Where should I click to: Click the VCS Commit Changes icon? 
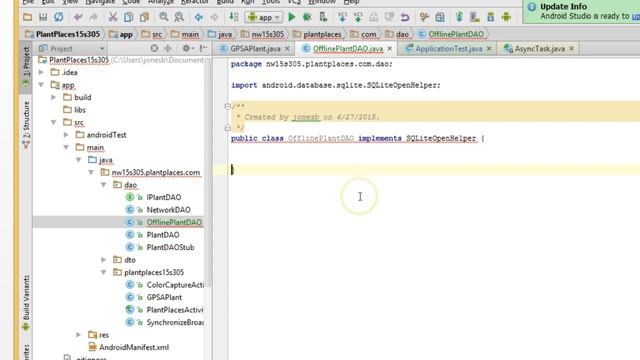click(x=358, y=17)
